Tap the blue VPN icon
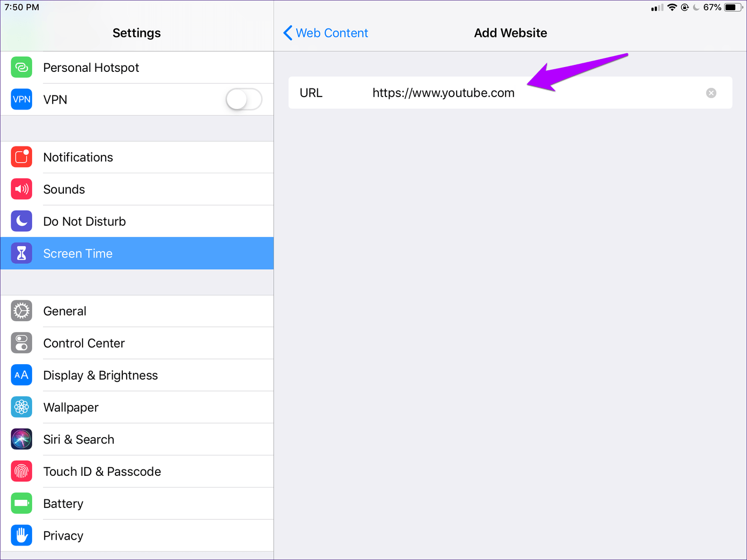 coord(21,99)
